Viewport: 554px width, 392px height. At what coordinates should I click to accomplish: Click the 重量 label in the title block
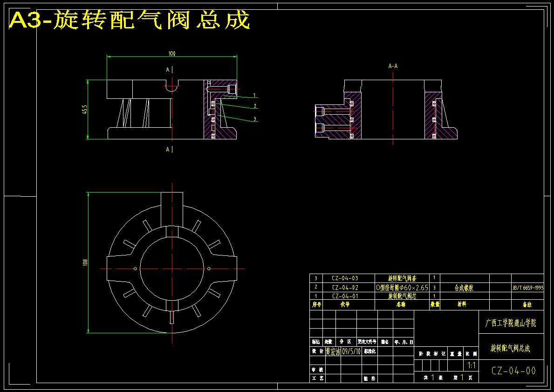456,354
